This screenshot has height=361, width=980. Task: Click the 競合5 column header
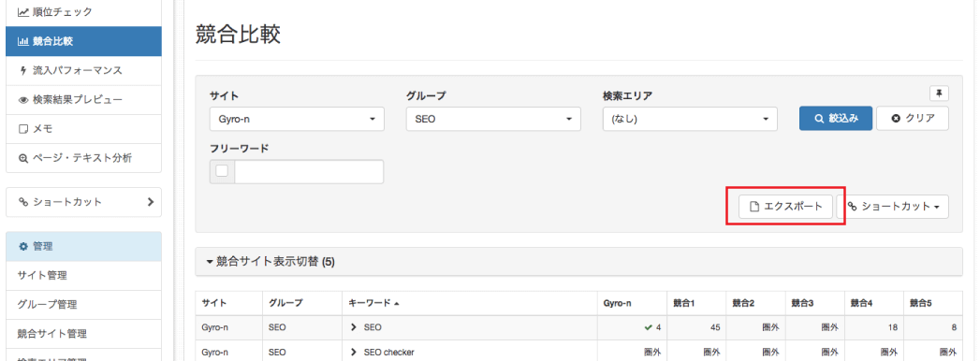point(933,303)
